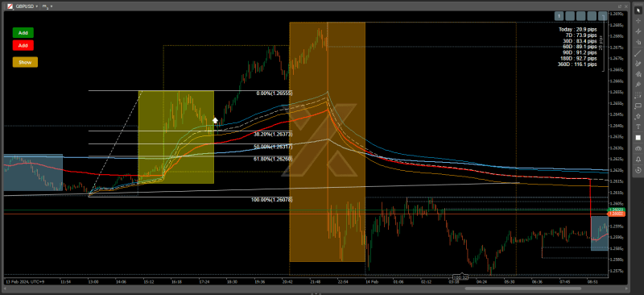644x295 pixels.
Task: Click the green Add button
Action: [x=23, y=33]
